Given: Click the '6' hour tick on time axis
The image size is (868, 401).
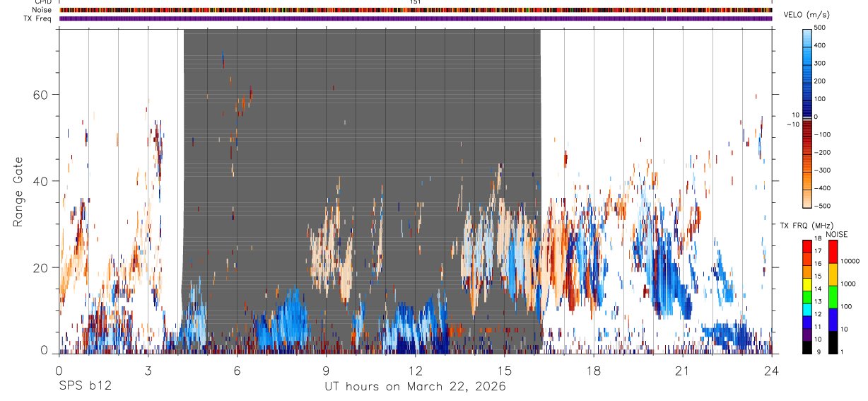Looking at the screenshot, I should point(237,370).
